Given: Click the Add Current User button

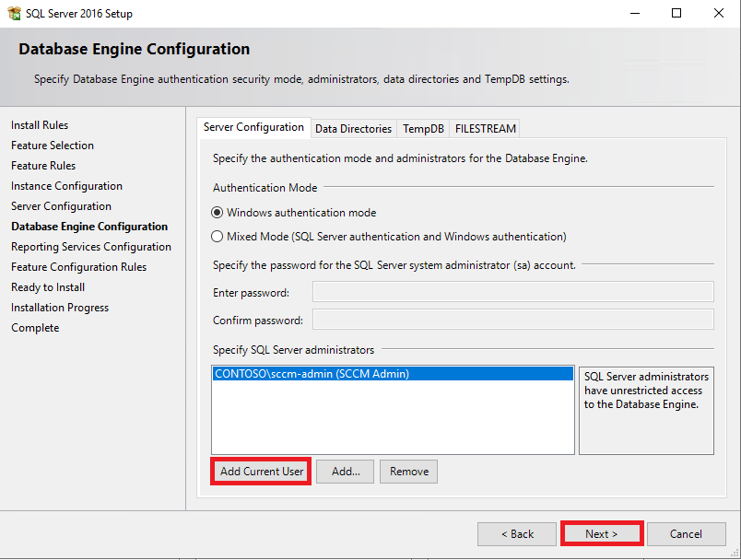Looking at the screenshot, I should tap(262, 472).
